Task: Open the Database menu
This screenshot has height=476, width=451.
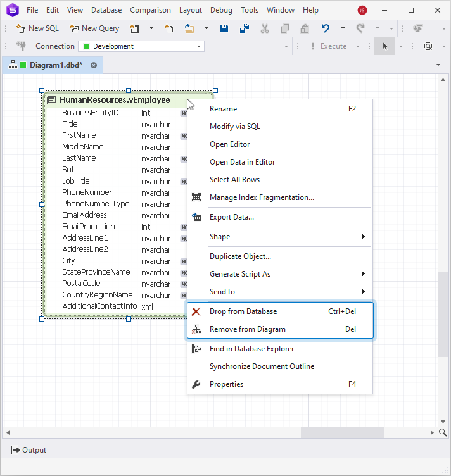Action: click(x=106, y=10)
